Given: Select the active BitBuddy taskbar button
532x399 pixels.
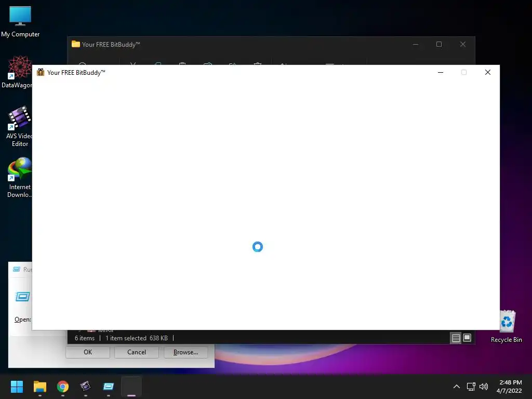Looking at the screenshot, I should tap(131, 387).
